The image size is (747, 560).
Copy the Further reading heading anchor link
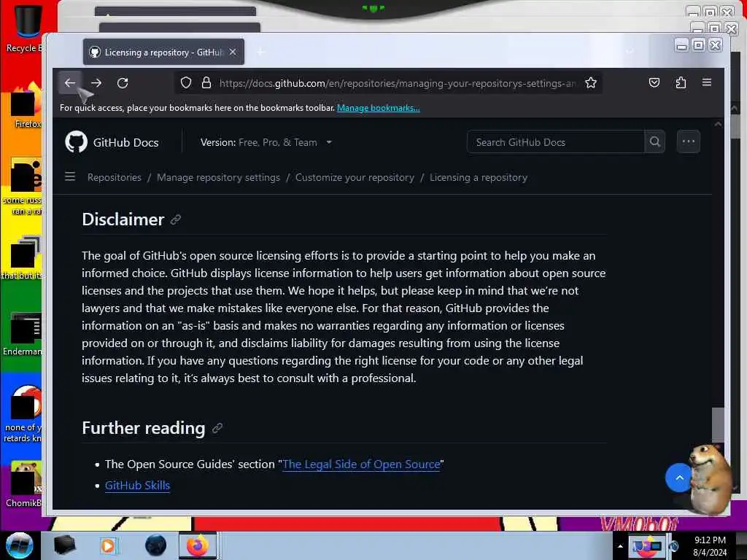click(x=217, y=428)
